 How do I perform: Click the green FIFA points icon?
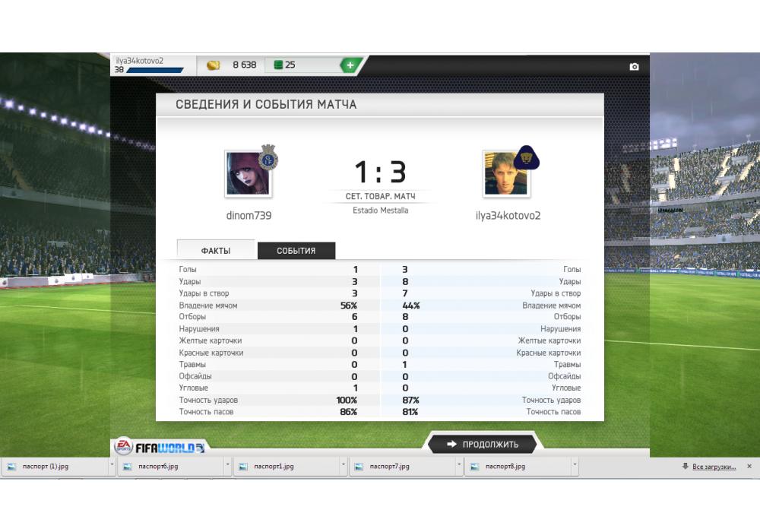(x=278, y=65)
